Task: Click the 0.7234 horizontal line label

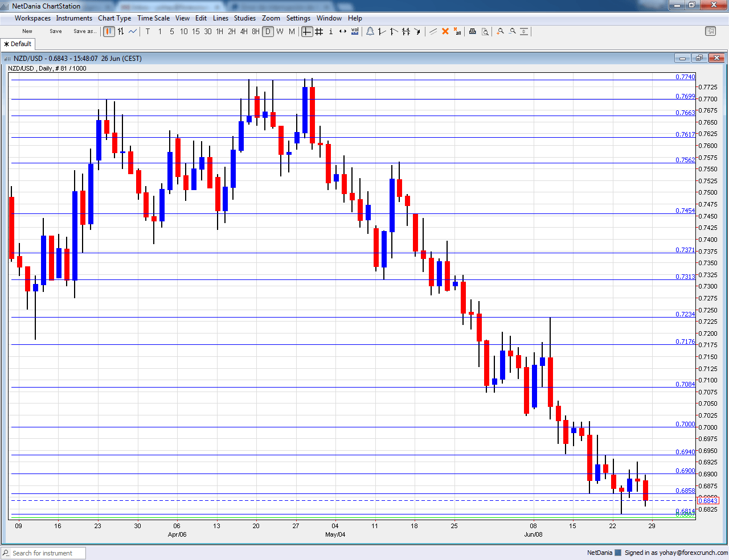Action: (685, 314)
